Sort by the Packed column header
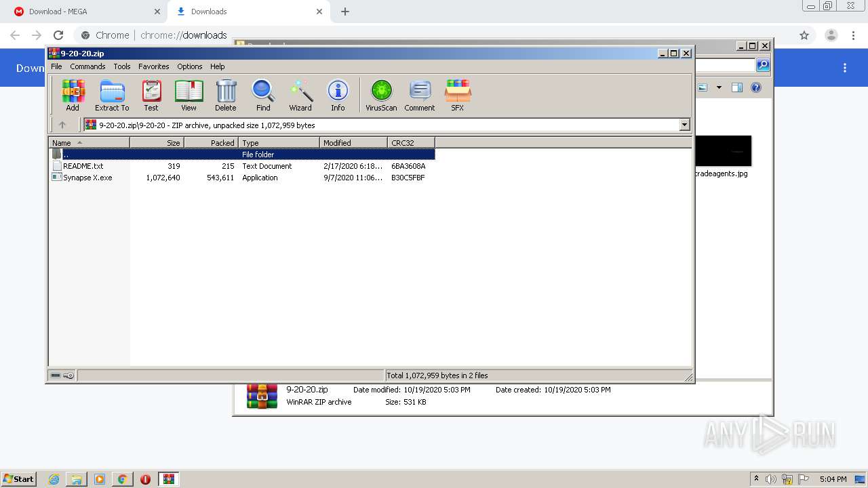868x488 pixels. [211, 142]
